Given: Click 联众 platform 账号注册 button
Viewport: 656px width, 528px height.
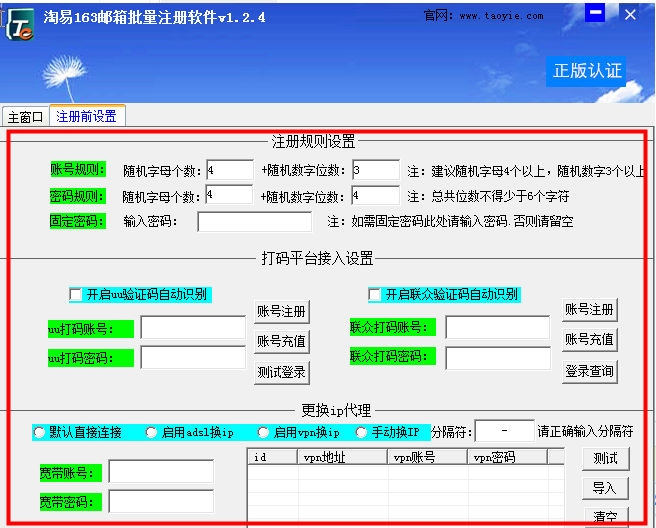Looking at the screenshot, I should (x=589, y=310).
